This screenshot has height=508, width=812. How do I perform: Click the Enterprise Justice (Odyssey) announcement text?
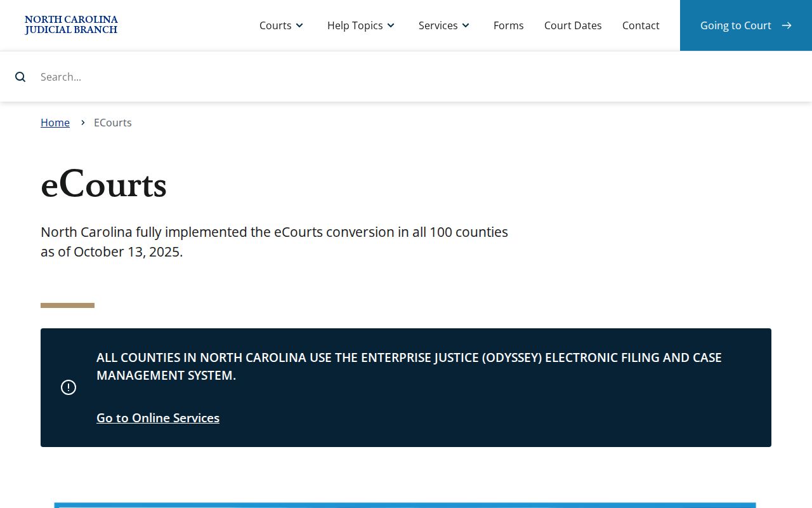(x=409, y=366)
